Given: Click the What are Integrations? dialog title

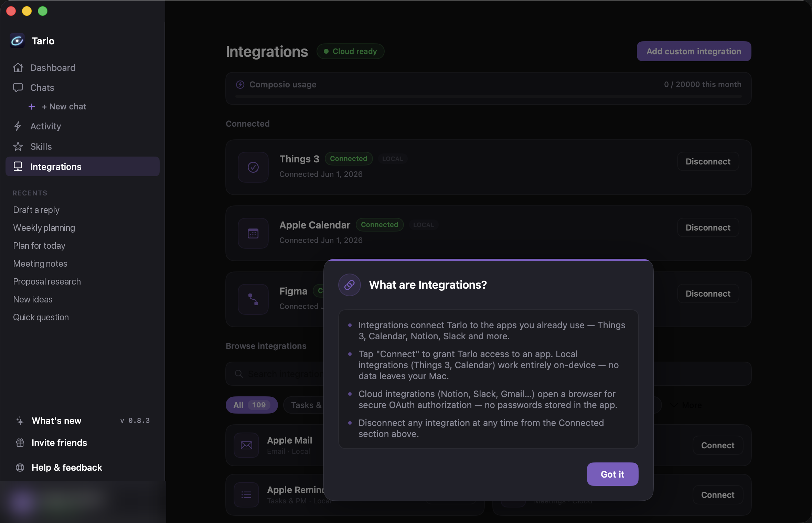Looking at the screenshot, I should [428, 285].
